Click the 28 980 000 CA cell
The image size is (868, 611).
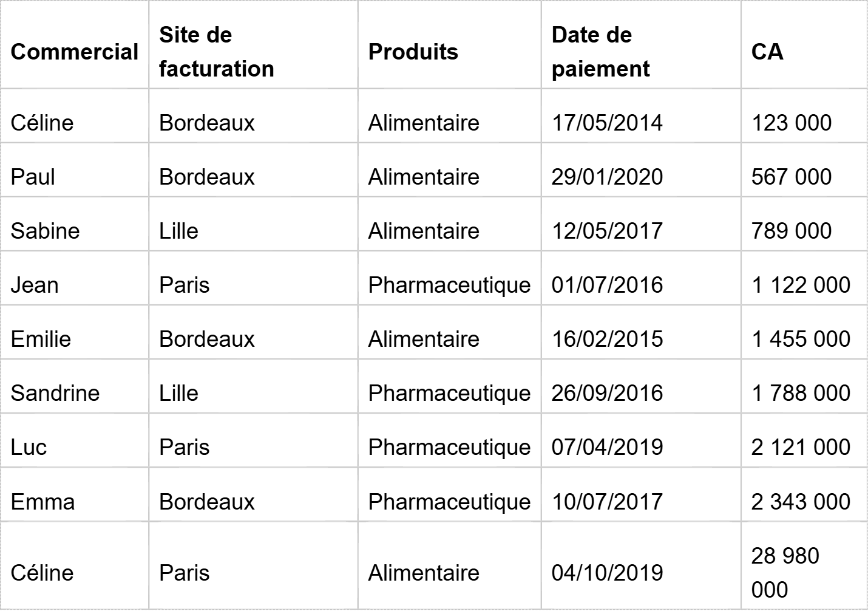785,572
